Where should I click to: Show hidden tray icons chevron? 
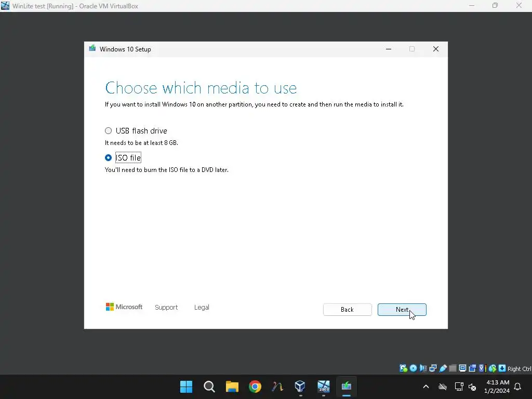(x=426, y=387)
